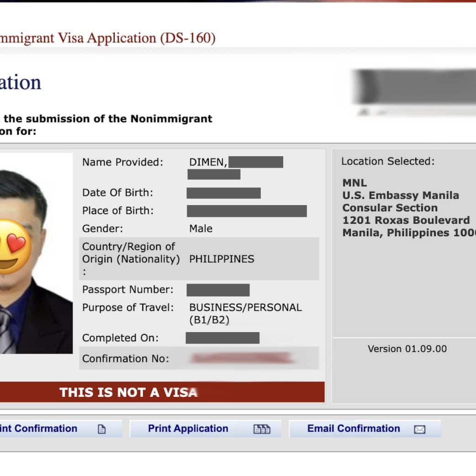Click the Version 01.09.00 label
This screenshot has height=476, width=476.
point(407,349)
